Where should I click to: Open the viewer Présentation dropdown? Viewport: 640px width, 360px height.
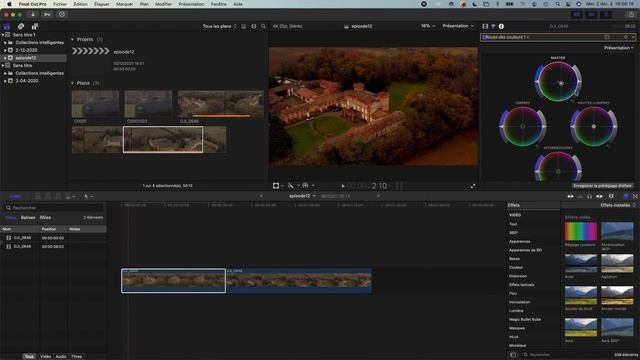click(458, 26)
